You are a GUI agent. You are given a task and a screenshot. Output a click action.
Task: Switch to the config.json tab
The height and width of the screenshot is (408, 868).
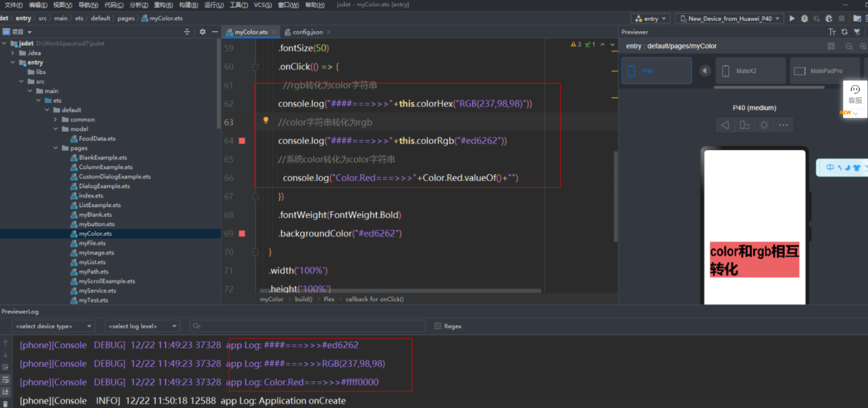click(308, 32)
